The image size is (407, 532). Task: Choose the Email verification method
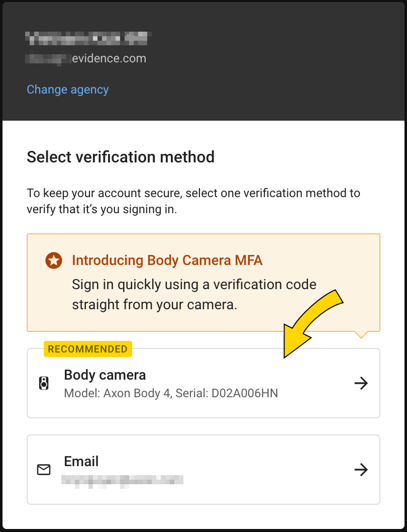pos(203,470)
